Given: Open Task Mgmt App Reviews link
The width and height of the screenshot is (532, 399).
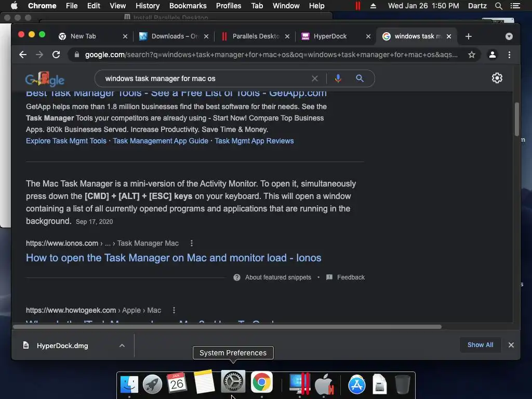Looking at the screenshot, I should 254,141.
